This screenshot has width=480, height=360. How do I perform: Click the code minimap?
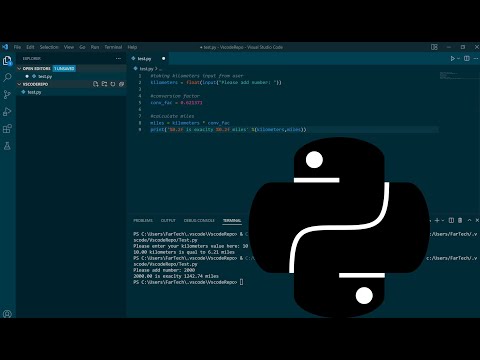[458, 76]
